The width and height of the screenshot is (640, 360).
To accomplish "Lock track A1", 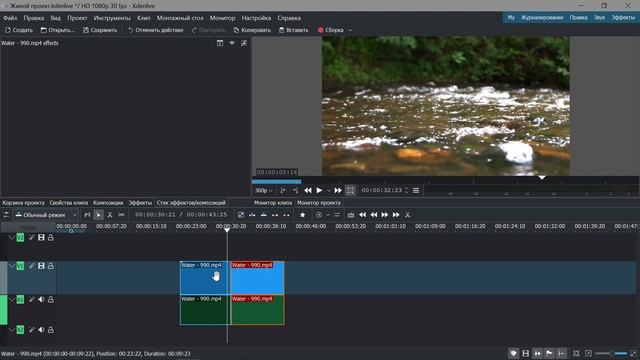I will point(51,299).
